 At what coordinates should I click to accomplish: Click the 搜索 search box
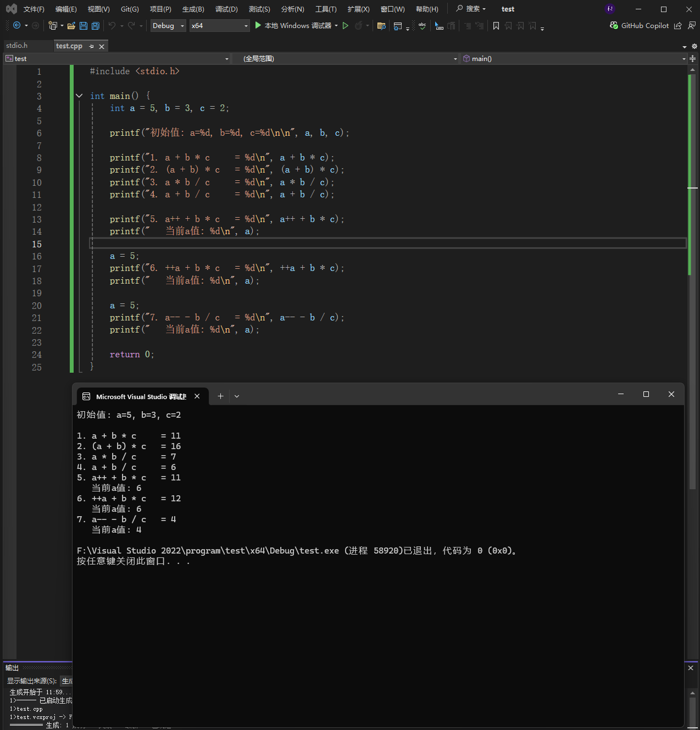coord(471,9)
